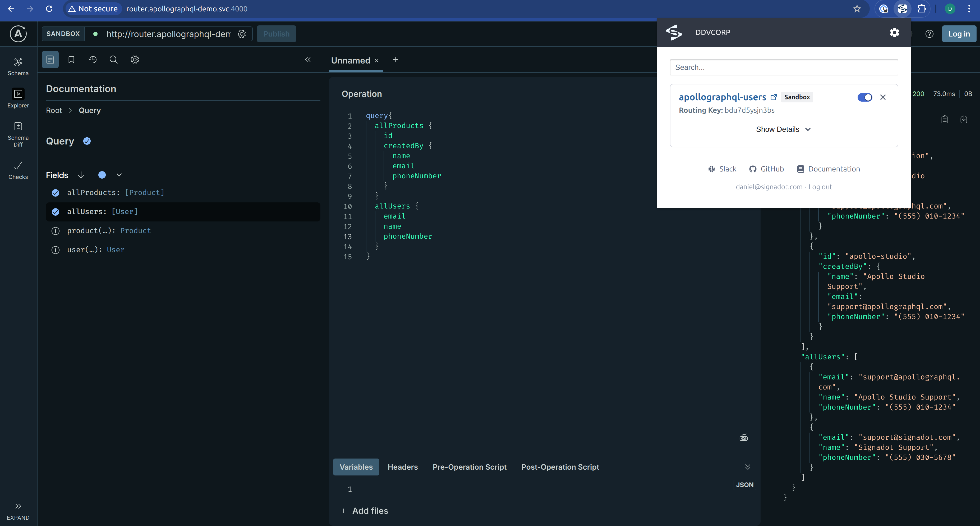The height and width of the screenshot is (526, 980).
Task: Open the search icon in Explorer toolbar
Action: click(x=113, y=60)
